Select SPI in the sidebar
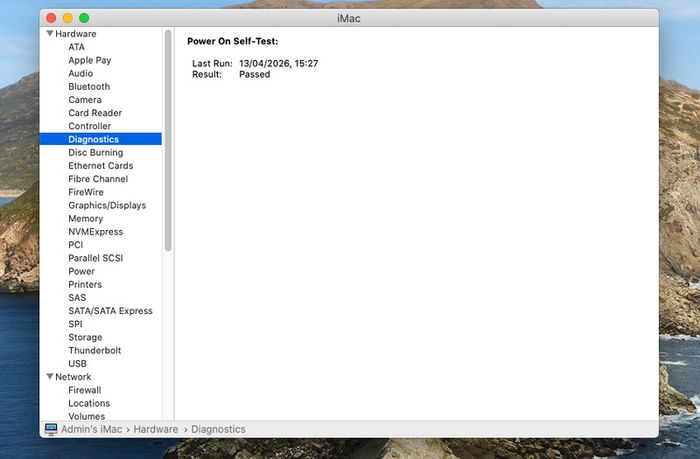 (75, 324)
